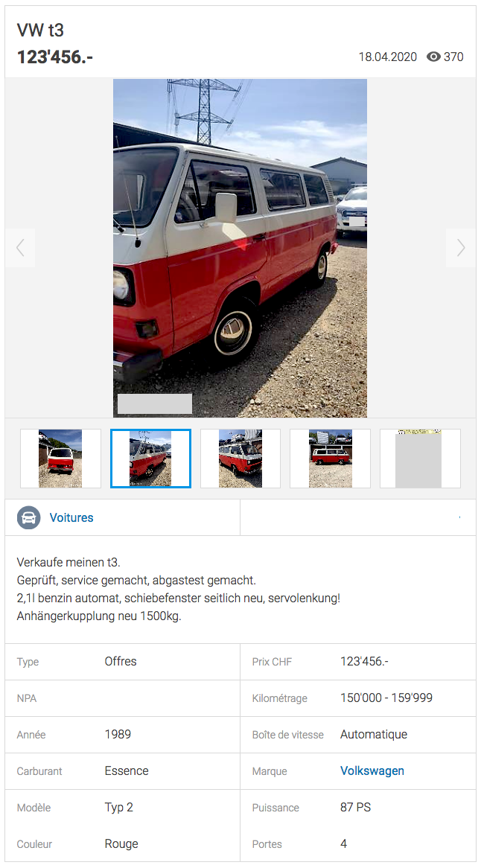Click the Couleur value Rouge
This screenshot has width=481, height=868.
click(x=121, y=843)
